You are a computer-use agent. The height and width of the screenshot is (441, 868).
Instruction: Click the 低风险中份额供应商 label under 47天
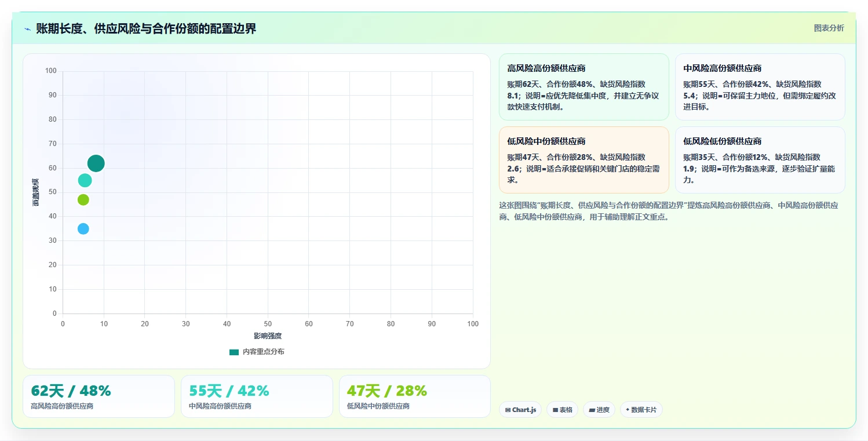coord(378,406)
